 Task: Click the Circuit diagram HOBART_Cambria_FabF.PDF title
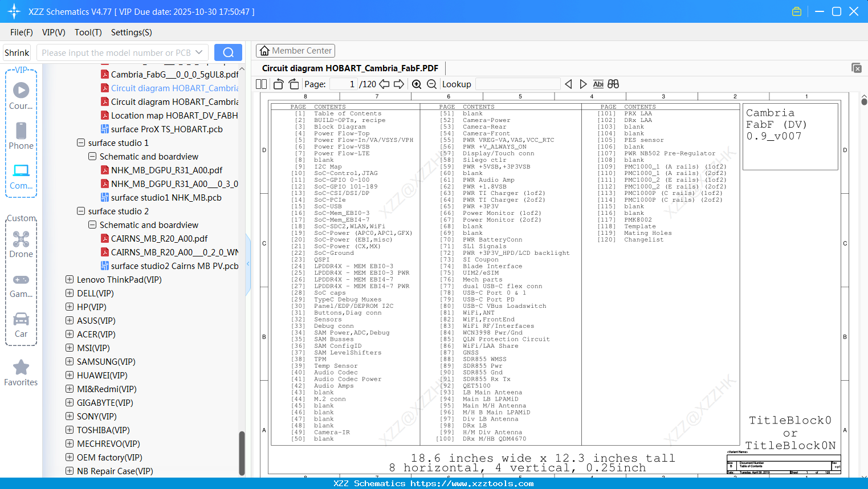point(350,68)
